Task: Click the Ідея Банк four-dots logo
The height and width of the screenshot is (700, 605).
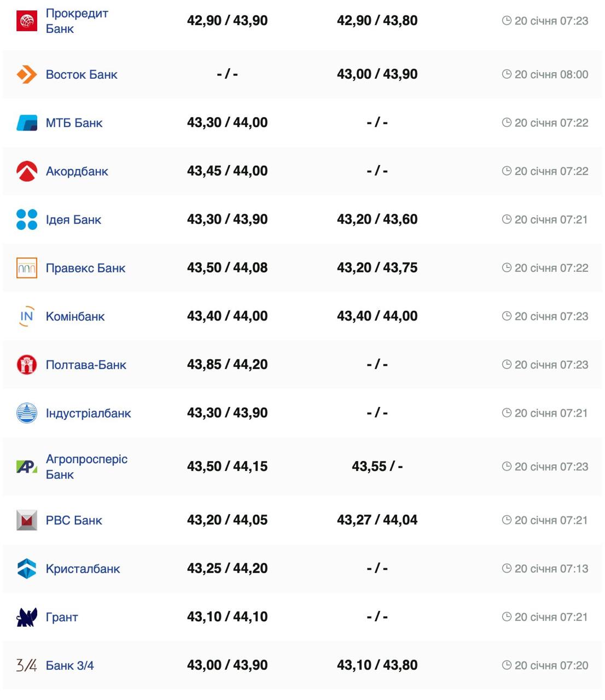Action: tap(27, 219)
